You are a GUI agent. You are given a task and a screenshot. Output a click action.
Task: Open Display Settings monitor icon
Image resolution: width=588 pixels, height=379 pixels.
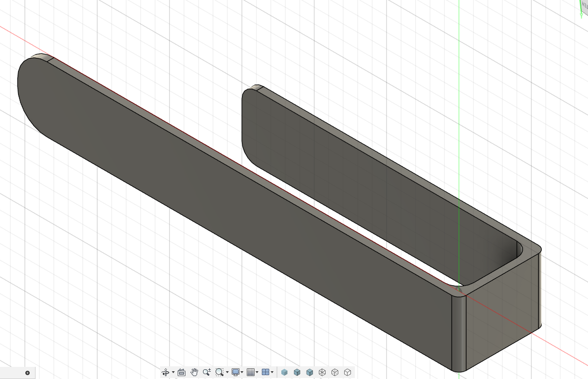point(236,372)
